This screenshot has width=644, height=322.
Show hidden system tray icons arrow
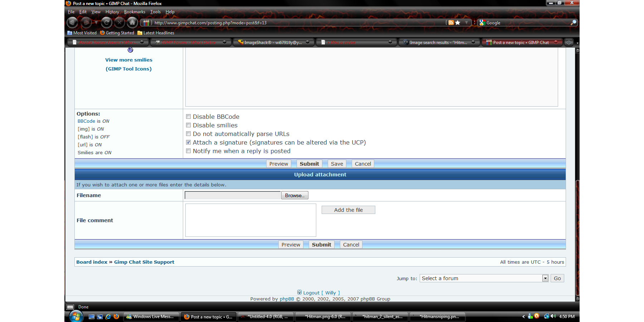523,316
